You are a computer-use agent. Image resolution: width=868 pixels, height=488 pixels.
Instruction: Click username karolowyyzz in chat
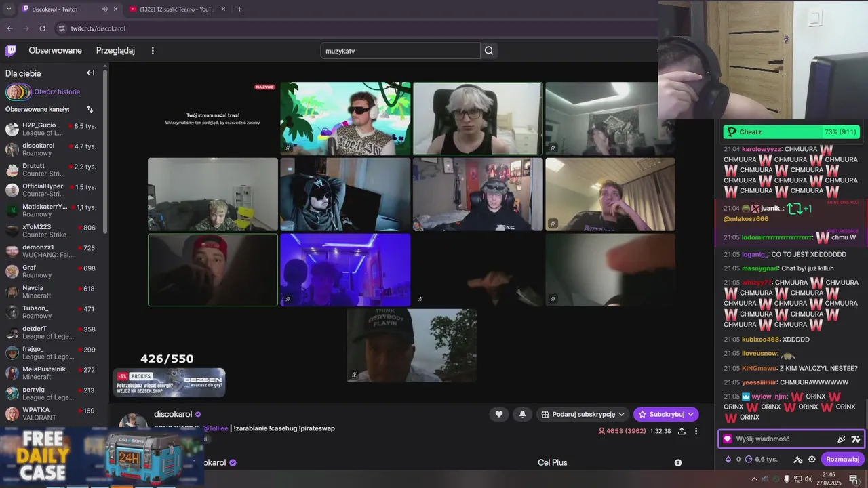point(762,149)
